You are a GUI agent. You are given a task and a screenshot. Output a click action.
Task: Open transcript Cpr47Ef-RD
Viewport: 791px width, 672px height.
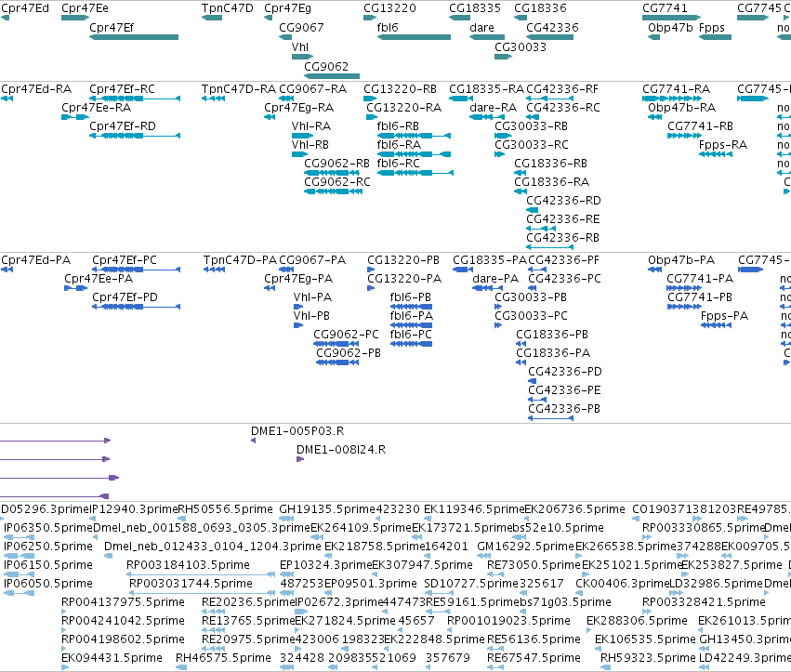coord(135,135)
